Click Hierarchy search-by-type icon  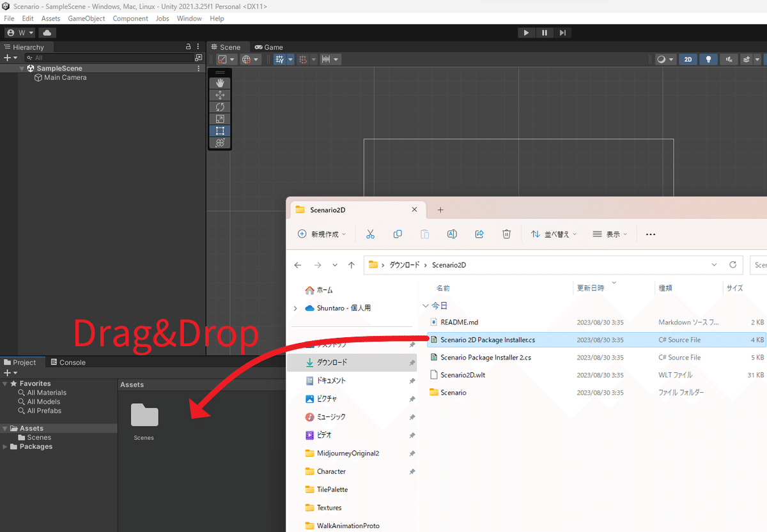pyautogui.click(x=198, y=57)
